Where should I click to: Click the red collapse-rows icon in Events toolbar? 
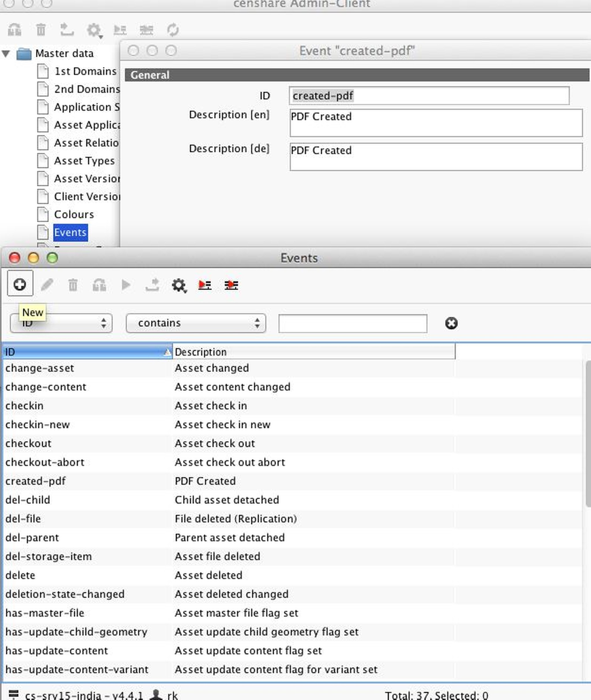(231, 285)
